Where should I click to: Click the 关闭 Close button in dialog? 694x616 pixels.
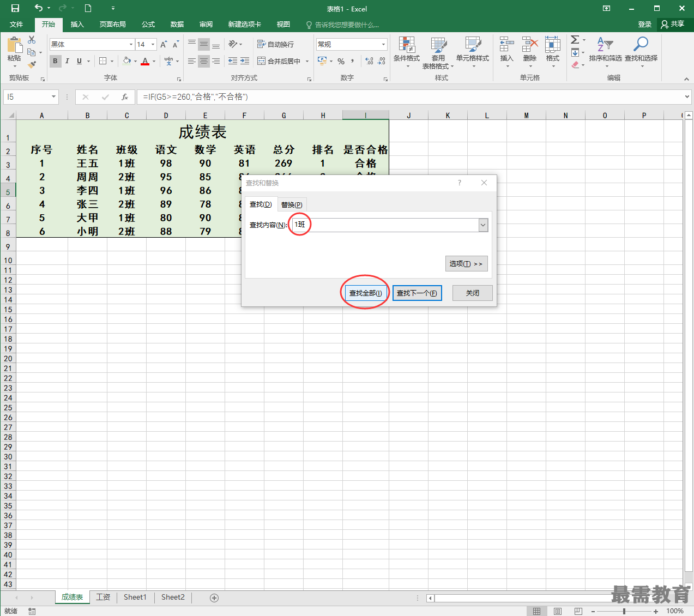pos(473,293)
